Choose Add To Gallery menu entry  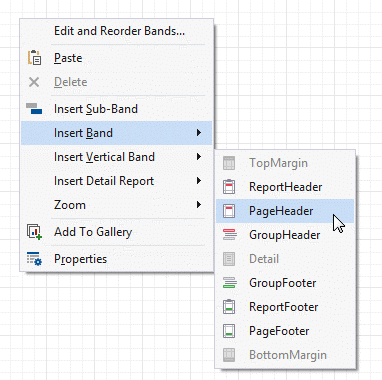116,232
